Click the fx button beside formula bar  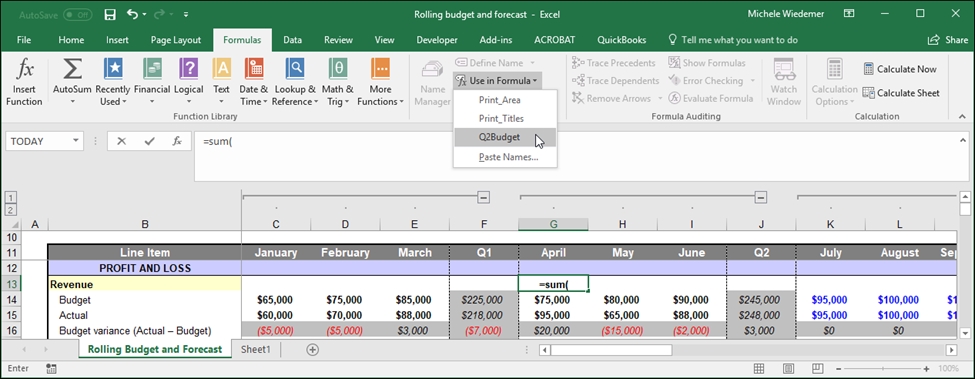click(x=177, y=142)
